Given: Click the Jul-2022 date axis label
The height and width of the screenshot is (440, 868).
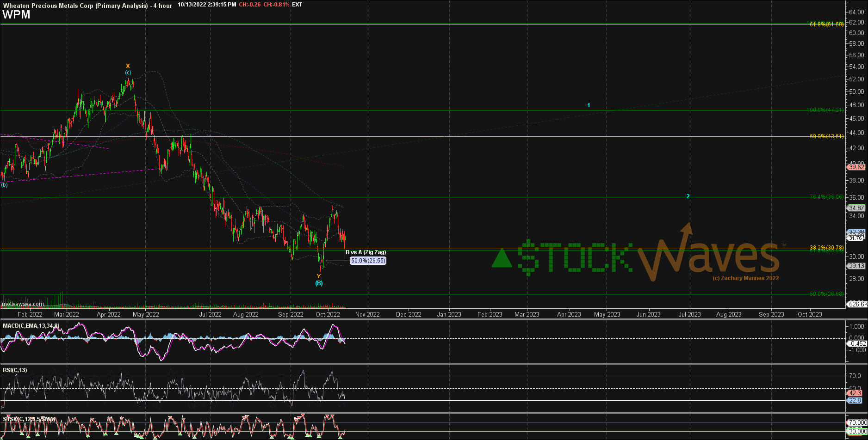Looking at the screenshot, I should point(211,314).
